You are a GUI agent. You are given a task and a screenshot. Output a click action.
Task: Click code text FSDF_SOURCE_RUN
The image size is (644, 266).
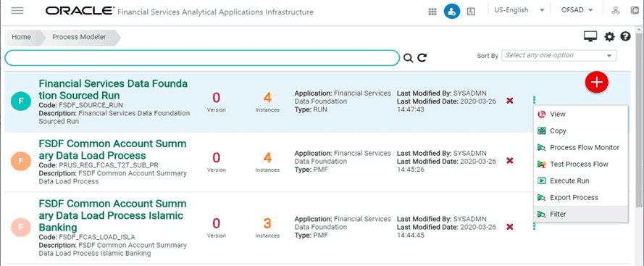(91, 105)
